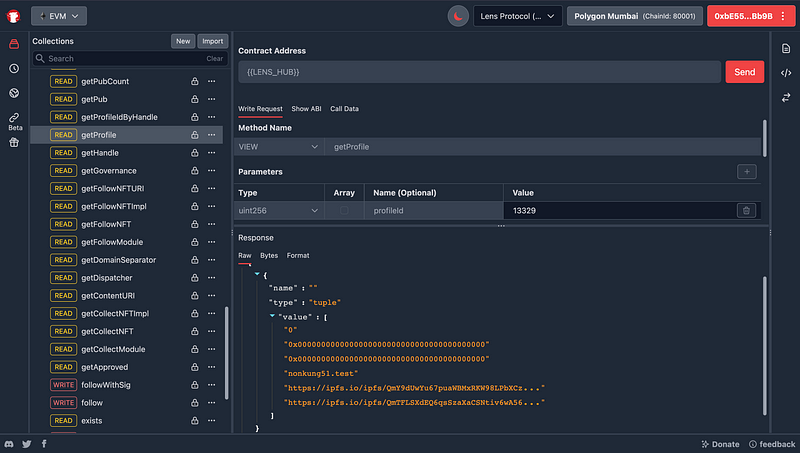Image resolution: width=800 pixels, height=453 pixels.
Task: Click the swap arrows icon on right panel
Action: tap(786, 97)
